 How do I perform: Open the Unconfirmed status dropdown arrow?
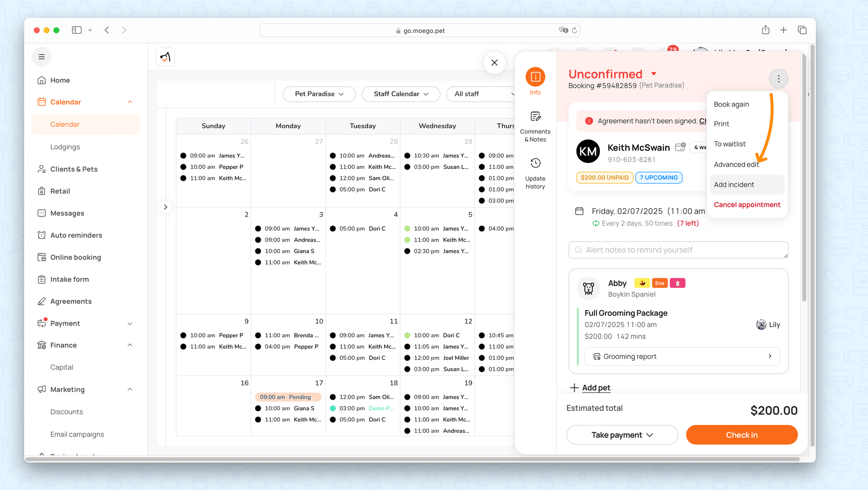(x=654, y=74)
